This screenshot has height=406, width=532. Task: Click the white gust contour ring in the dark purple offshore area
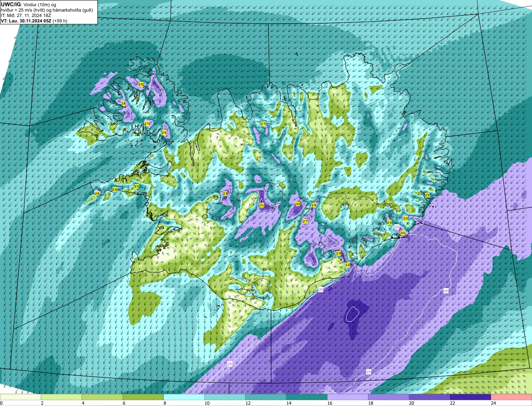point(352,314)
